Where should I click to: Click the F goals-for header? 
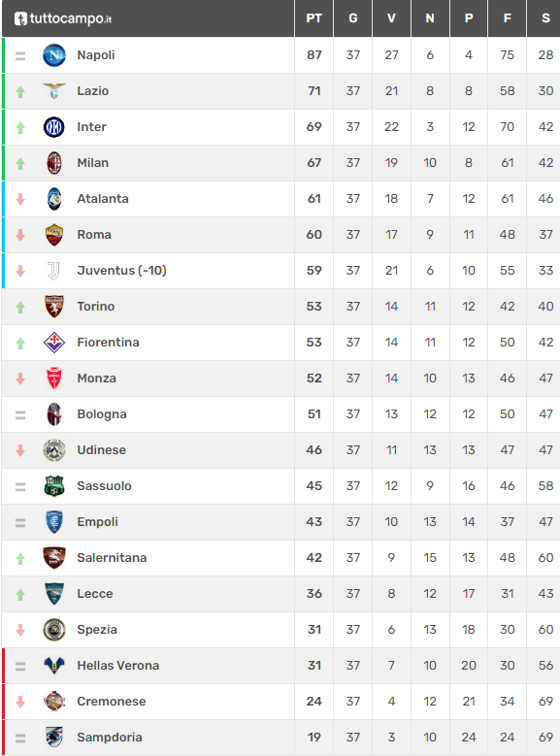click(507, 18)
